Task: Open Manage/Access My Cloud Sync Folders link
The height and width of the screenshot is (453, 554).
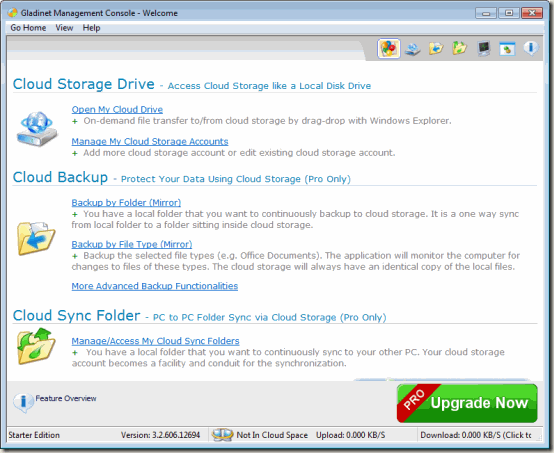Action: coord(155,341)
